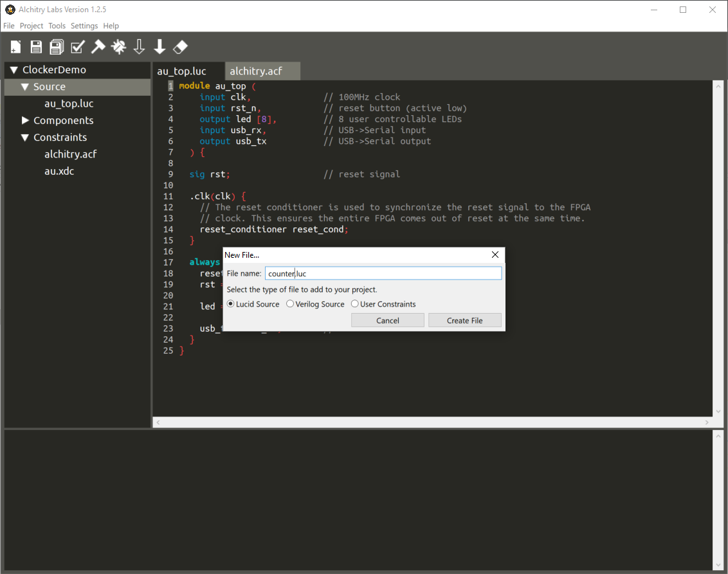The height and width of the screenshot is (574, 728).
Task: Open the Settings menu
Action: pos(84,26)
